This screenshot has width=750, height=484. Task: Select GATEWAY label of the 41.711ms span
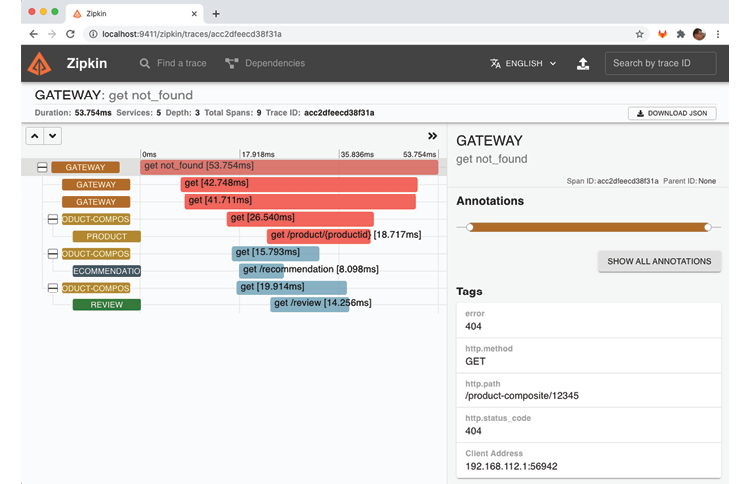96,202
